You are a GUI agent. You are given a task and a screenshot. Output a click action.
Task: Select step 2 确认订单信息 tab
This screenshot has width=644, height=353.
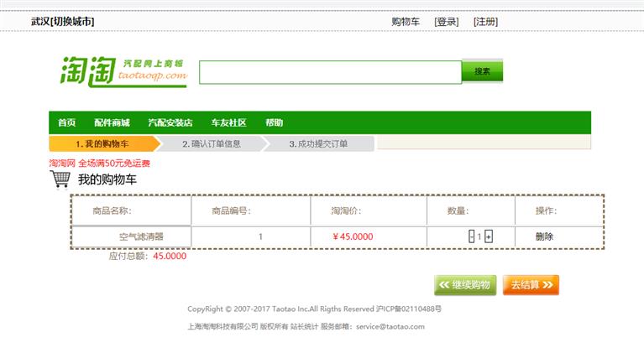click(x=212, y=144)
